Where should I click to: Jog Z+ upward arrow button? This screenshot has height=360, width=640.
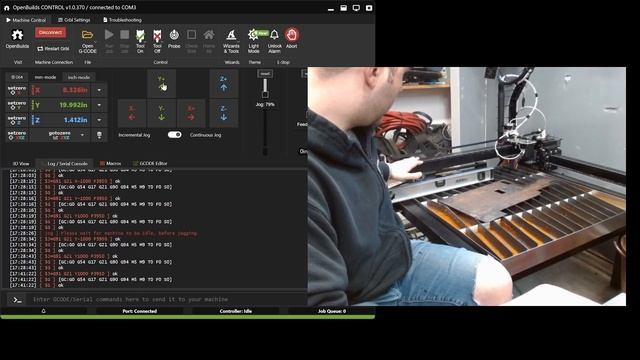click(x=224, y=83)
